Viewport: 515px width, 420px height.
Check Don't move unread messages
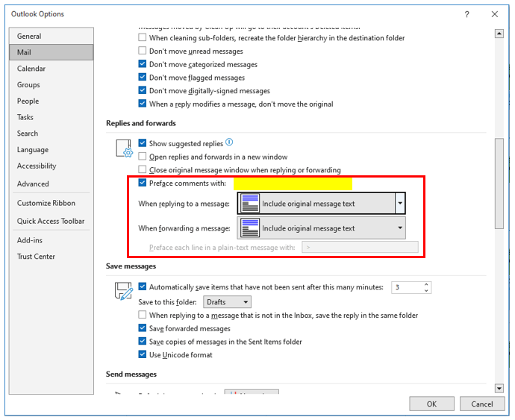coord(143,50)
